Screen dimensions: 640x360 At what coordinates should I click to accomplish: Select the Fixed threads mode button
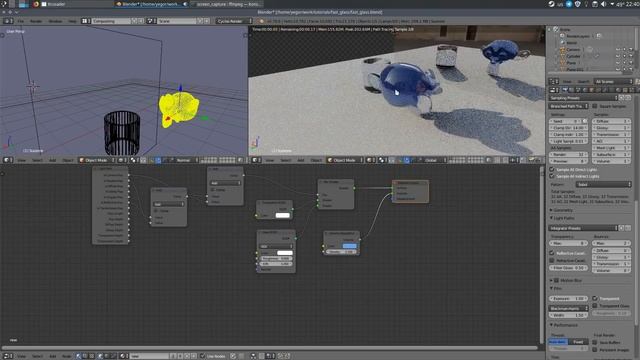[578, 342]
